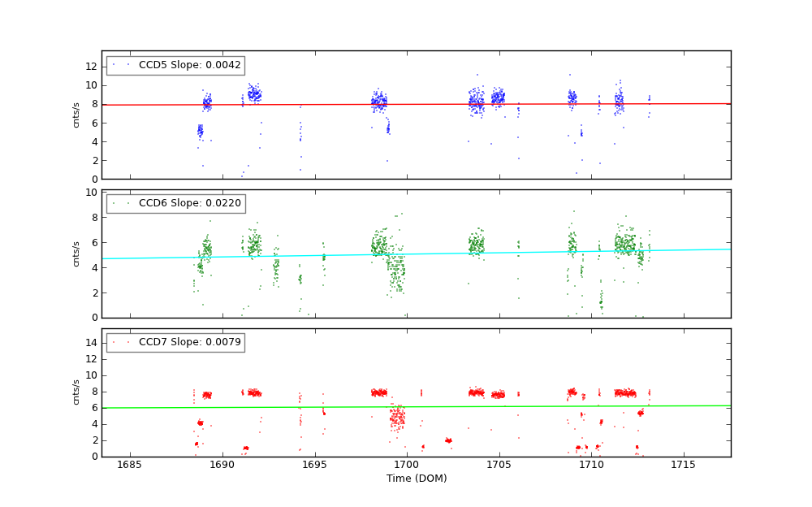The width and height of the screenshot is (812, 507).
Task: Click cnts/s label of the CCD6 panel
Action: 77,253
